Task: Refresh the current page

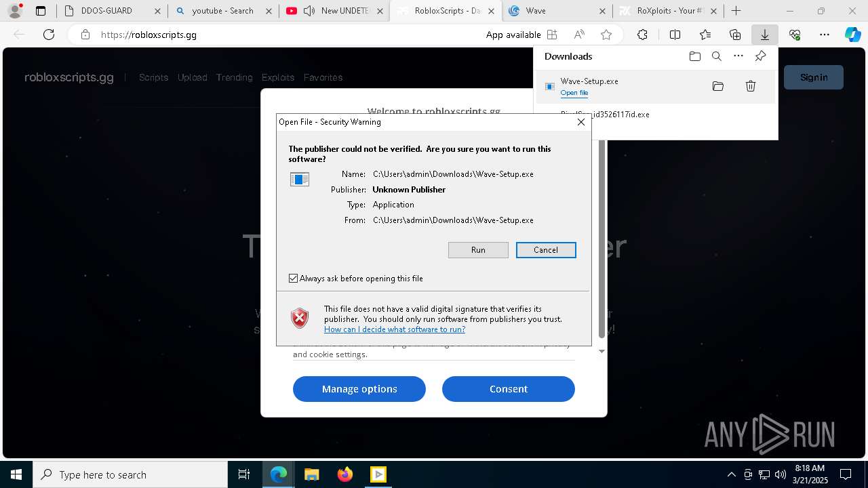Action: [x=49, y=35]
